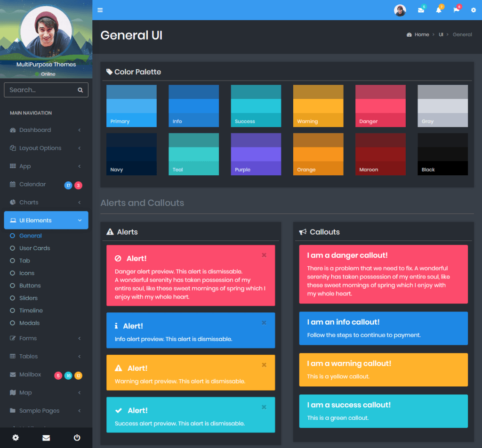Click the Forms edit icon in sidebar
Screen dimensions: 482x448
point(13,338)
